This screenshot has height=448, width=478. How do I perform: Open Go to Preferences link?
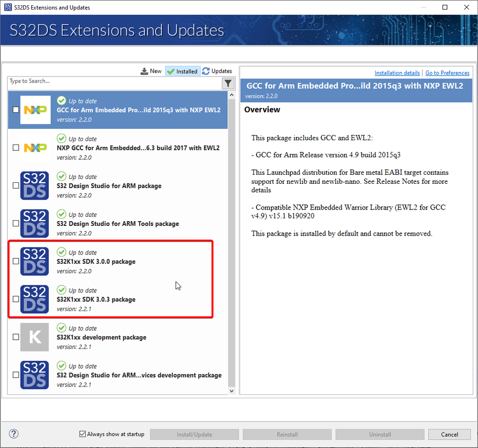[x=447, y=73]
